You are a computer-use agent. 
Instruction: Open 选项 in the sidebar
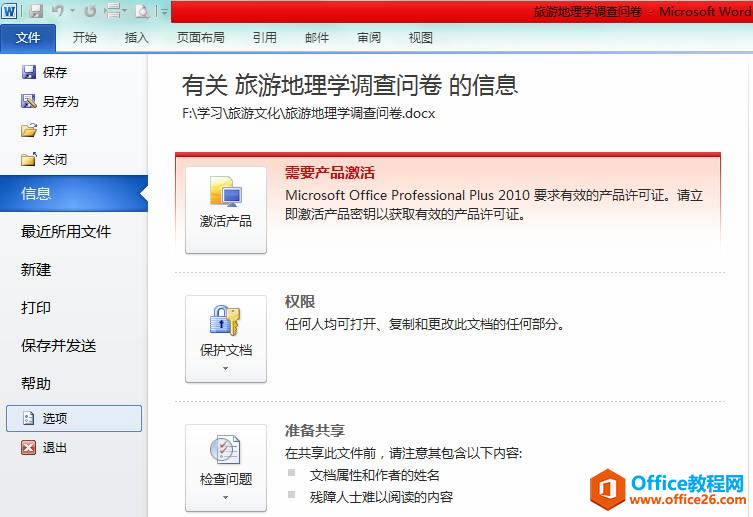[74, 418]
